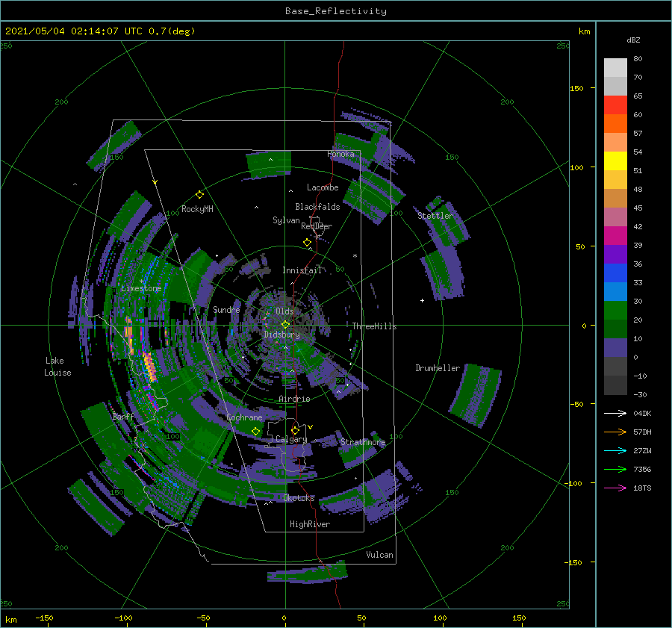Click the Limestone label

point(141,288)
